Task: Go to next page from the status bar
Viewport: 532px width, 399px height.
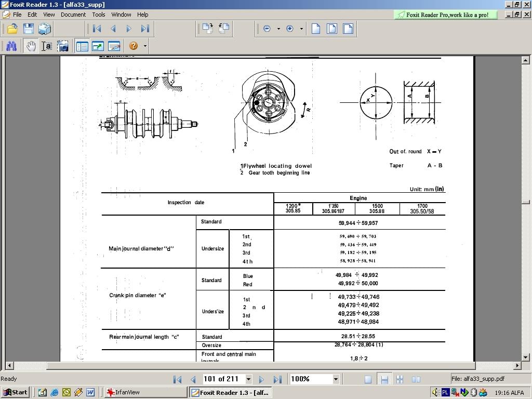Action: click(x=261, y=379)
